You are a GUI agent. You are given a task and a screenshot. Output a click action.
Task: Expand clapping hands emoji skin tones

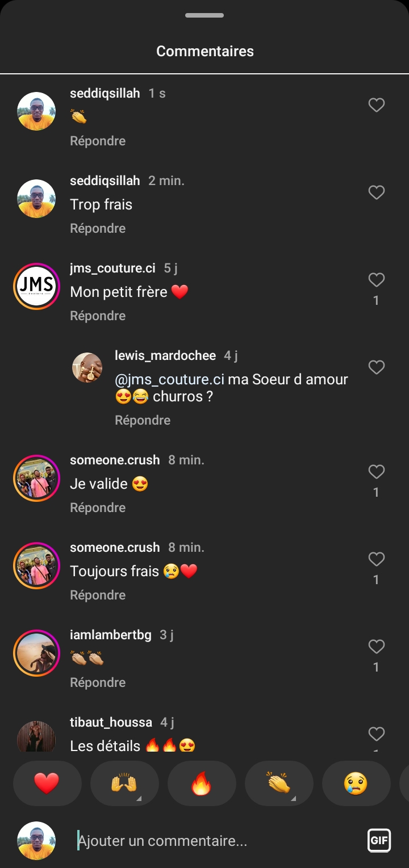click(x=293, y=798)
